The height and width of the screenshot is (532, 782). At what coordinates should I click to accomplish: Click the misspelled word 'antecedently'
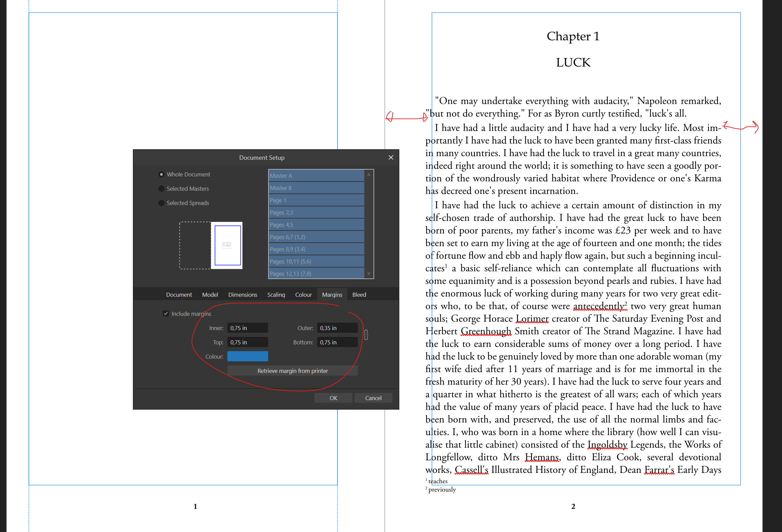tap(599, 306)
